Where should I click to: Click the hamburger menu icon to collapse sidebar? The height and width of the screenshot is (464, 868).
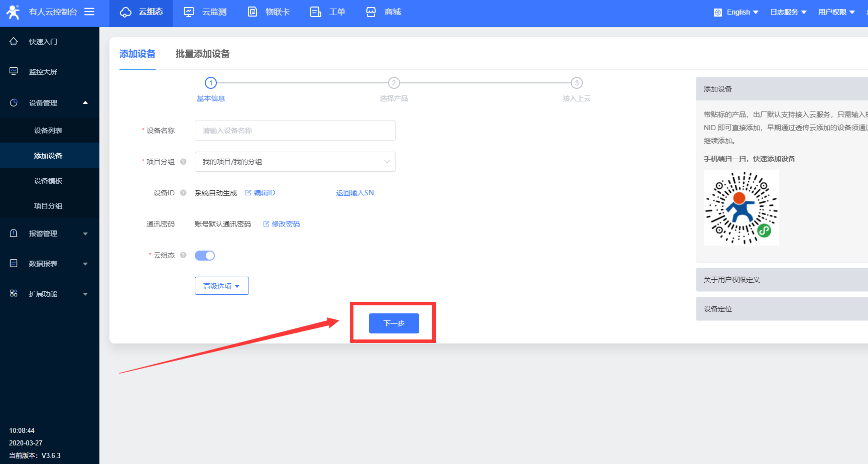click(89, 12)
